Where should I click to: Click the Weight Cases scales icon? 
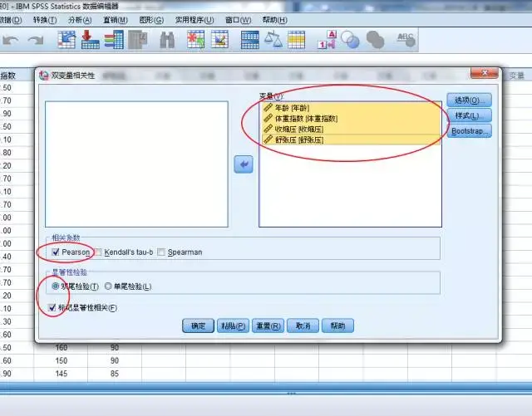click(273, 40)
